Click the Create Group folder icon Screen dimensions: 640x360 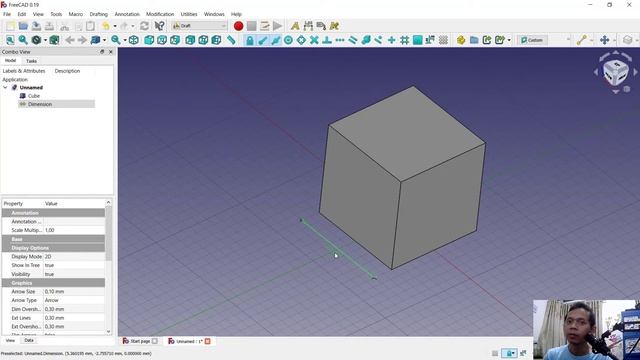474,40
